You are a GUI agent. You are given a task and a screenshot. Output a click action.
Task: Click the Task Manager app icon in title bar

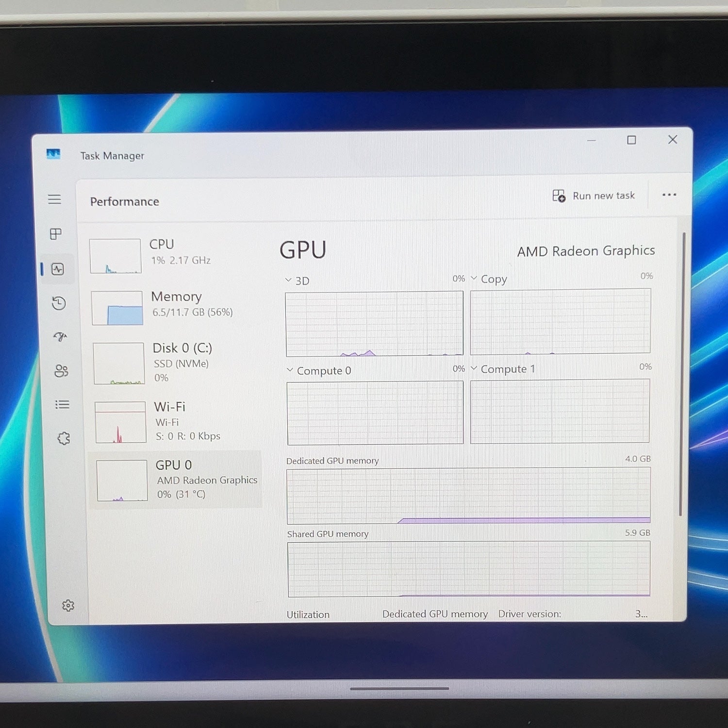53,154
